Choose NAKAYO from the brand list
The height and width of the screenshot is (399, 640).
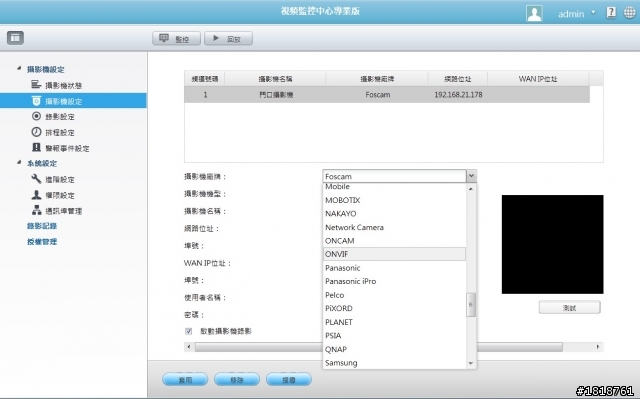pos(394,213)
